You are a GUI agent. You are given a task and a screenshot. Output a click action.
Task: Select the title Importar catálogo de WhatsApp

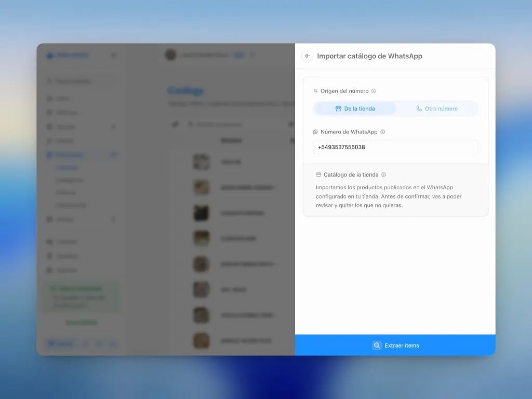[369, 56]
